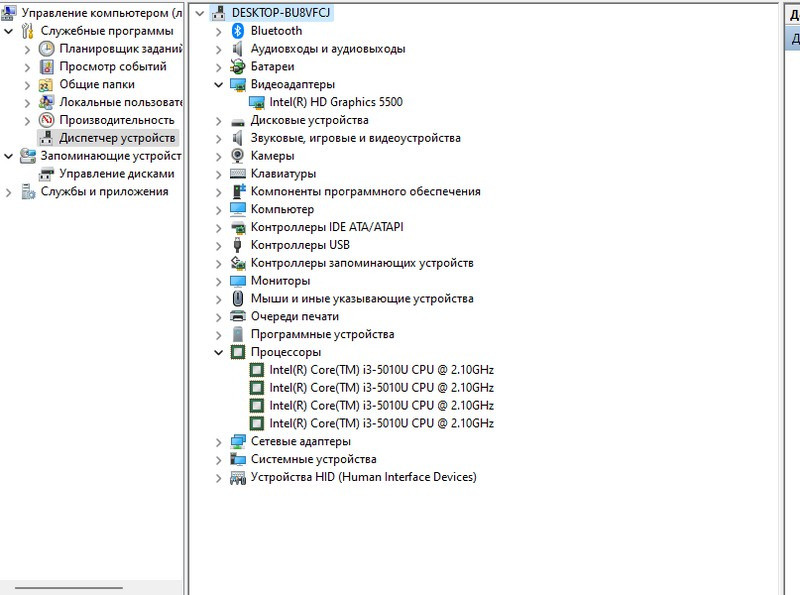Click the Дисковые устройства drive icon
The width and height of the screenshot is (800, 595).
[238, 122]
